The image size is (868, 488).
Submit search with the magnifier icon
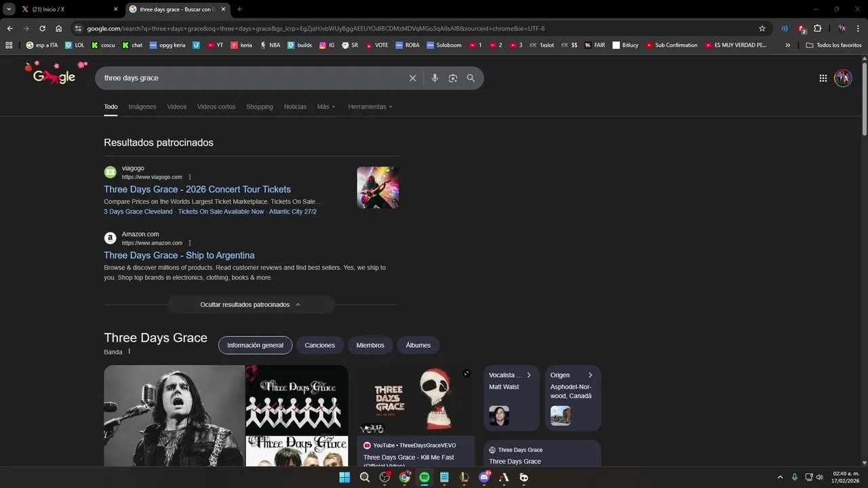coord(471,78)
